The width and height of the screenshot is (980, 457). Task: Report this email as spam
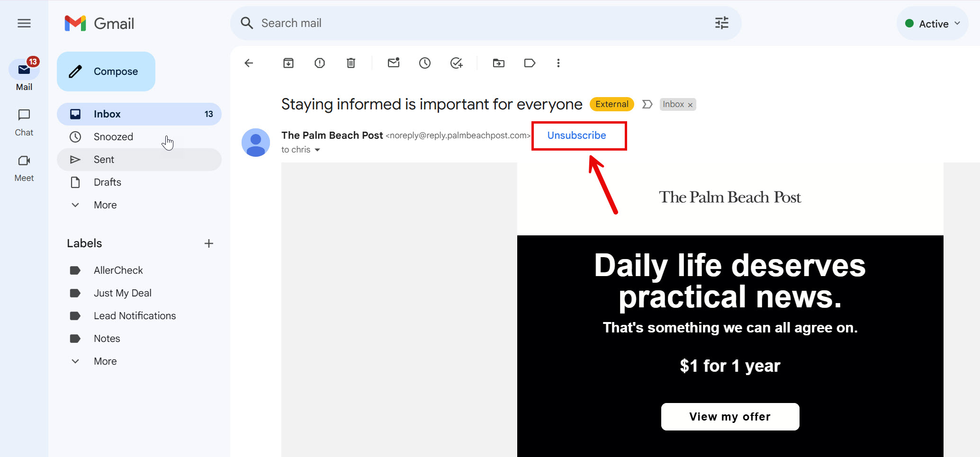pyautogui.click(x=320, y=63)
